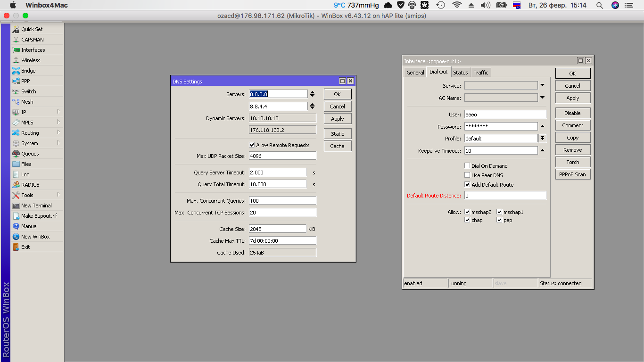Click the Torch button
644x362 pixels.
point(573,162)
